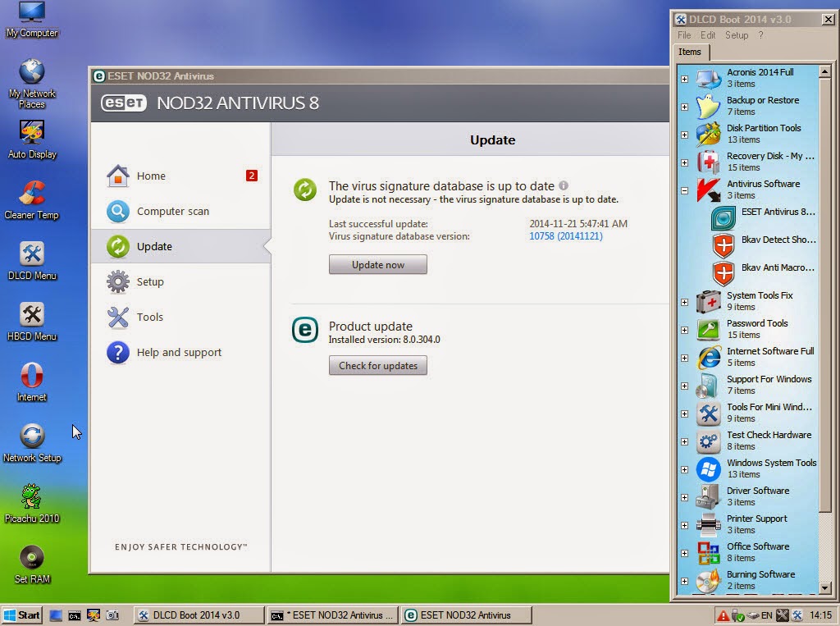
Task: Open Tools section in ESET sidebar
Action: tap(180, 318)
